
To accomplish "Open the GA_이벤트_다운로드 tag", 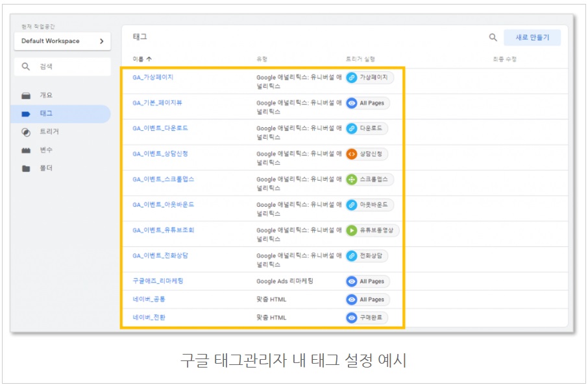I will (160, 128).
